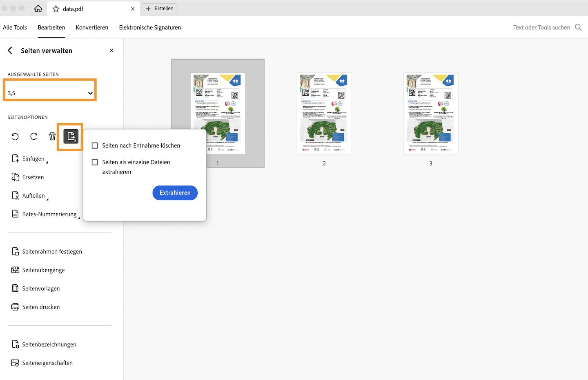Enable Seiten nach Entnahme löschen

pos(95,145)
